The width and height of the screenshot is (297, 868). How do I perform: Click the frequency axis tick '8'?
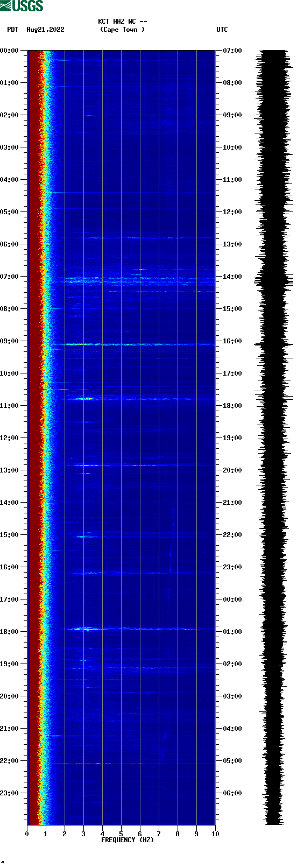[x=178, y=834]
